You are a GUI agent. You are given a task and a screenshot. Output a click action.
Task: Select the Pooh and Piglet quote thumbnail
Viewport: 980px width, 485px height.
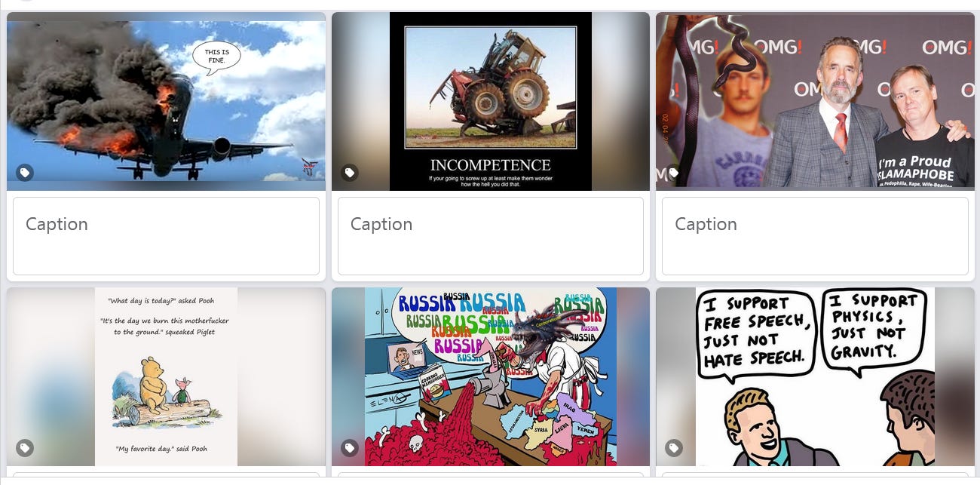[166, 376]
